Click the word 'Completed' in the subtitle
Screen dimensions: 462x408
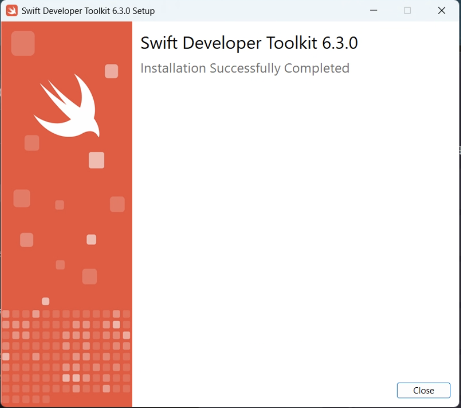click(x=317, y=68)
